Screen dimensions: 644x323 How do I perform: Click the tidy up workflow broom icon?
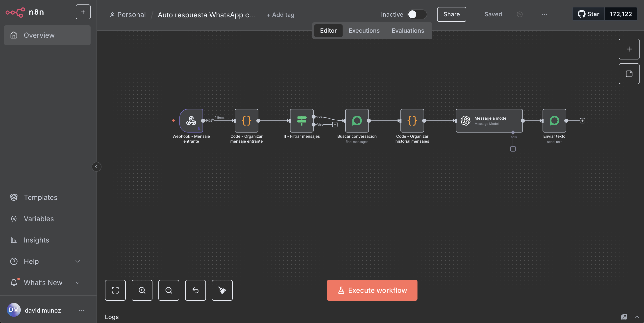coord(222,290)
